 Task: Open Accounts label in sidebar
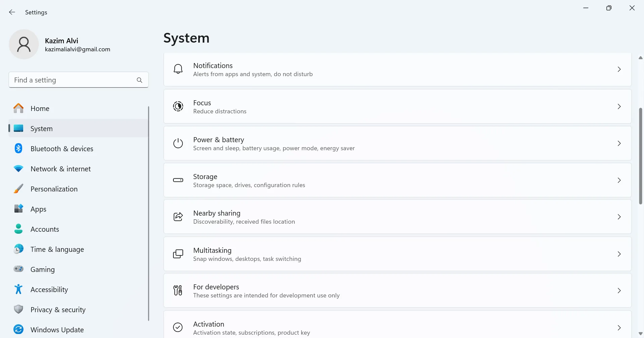[x=45, y=229]
